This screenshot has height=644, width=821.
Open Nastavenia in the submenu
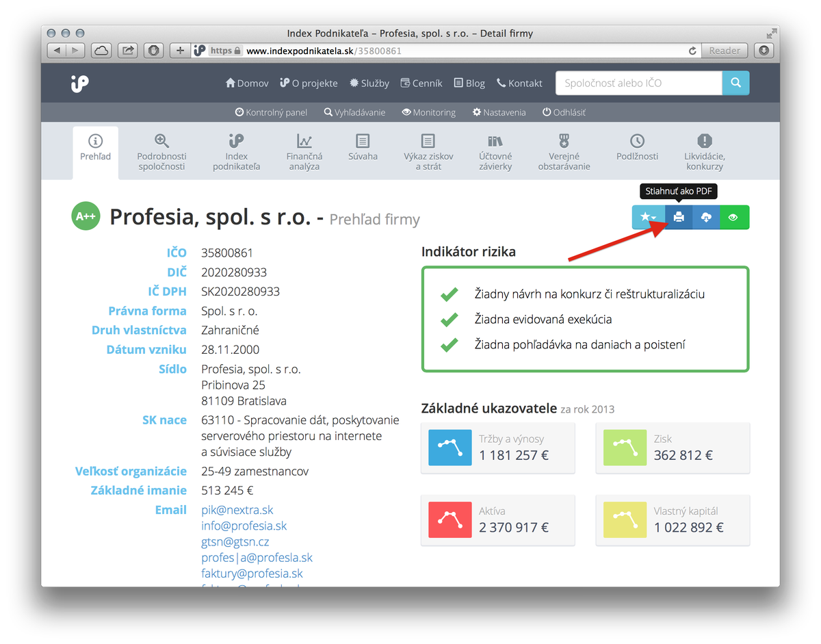(499, 112)
